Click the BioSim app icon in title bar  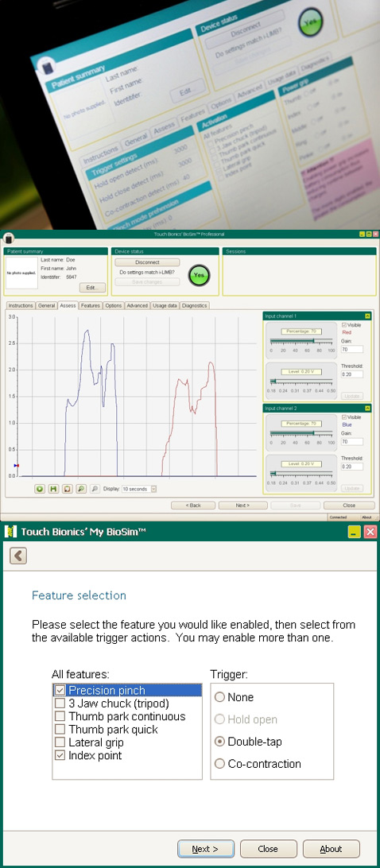point(7,238)
